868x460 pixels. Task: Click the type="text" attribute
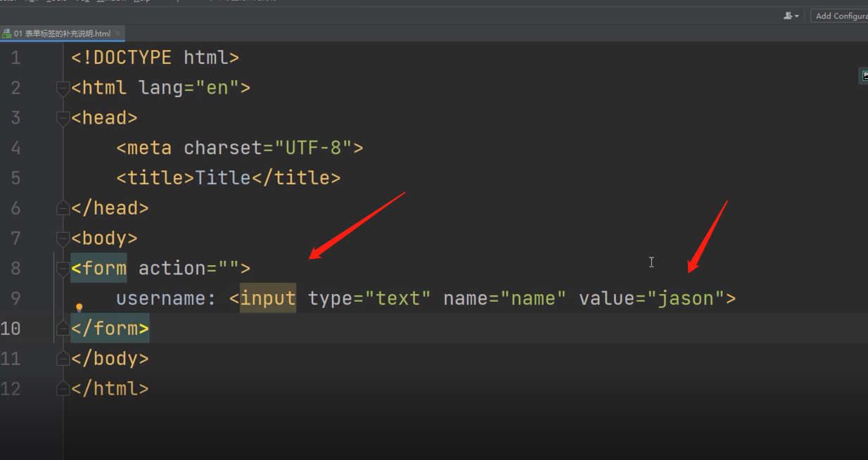[x=369, y=298]
